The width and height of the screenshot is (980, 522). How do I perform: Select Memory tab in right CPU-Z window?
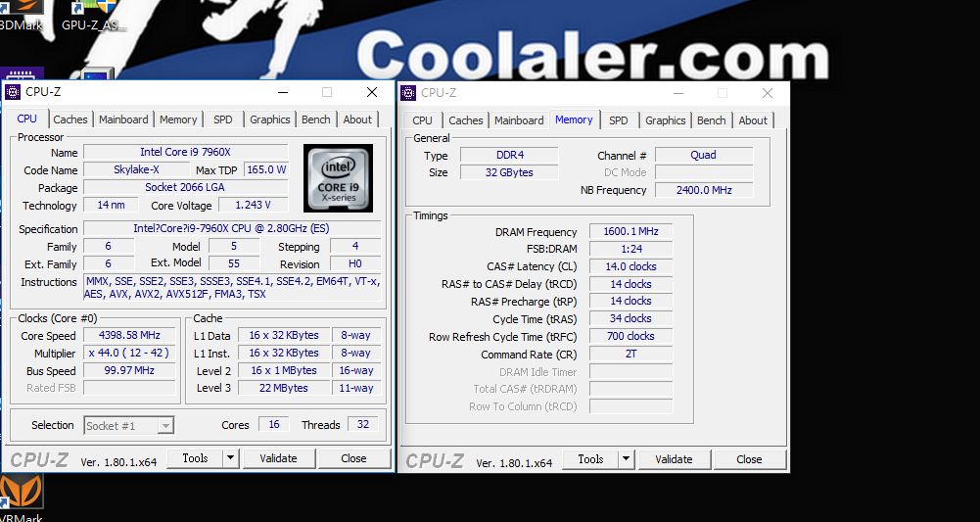[x=574, y=119]
